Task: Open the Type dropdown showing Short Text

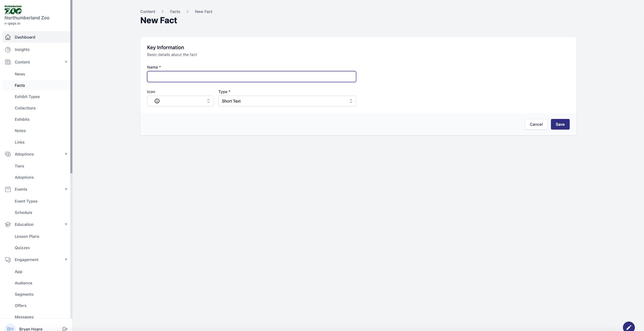Action: (x=287, y=101)
